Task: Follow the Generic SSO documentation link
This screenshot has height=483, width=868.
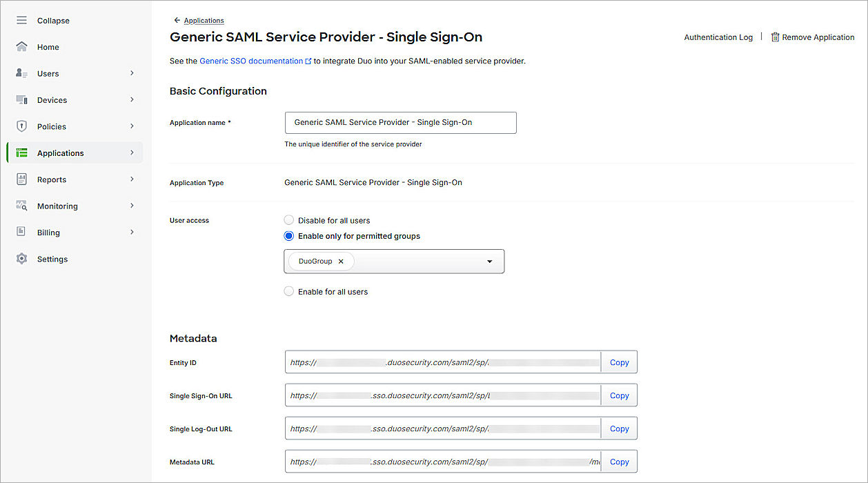Action: tap(250, 60)
